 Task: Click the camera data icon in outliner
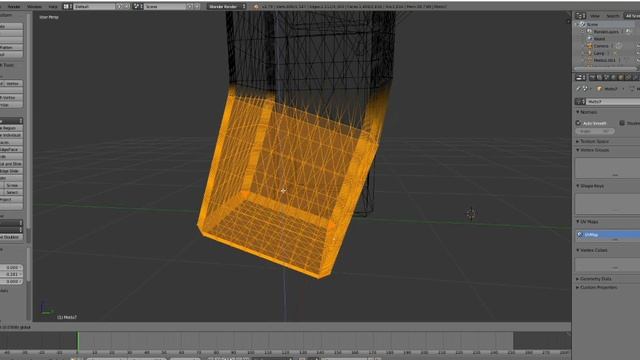pos(619,46)
